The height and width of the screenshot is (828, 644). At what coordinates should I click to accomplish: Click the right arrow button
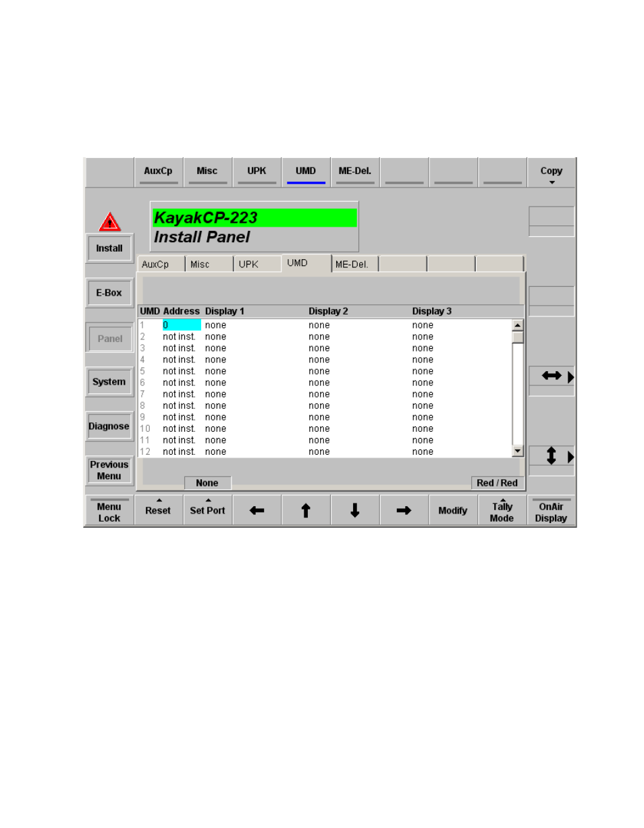[404, 511]
